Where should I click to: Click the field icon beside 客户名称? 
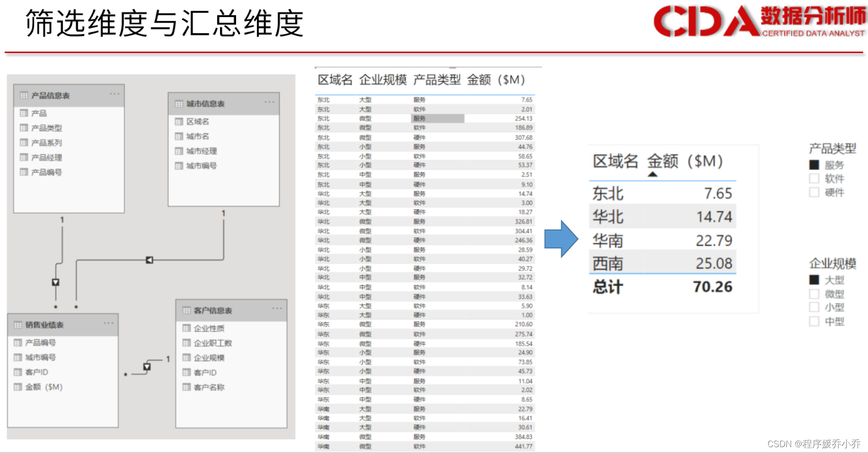(187, 387)
